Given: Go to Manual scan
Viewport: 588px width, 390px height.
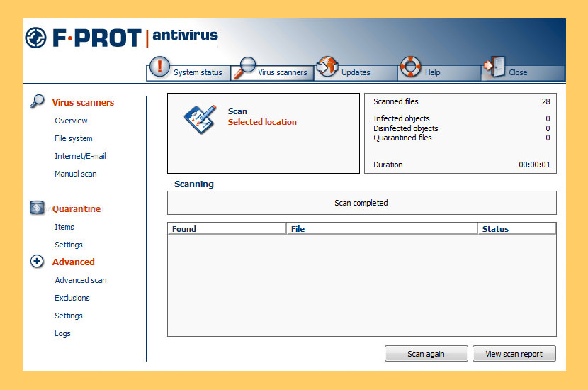Looking at the screenshot, I should point(76,174).
